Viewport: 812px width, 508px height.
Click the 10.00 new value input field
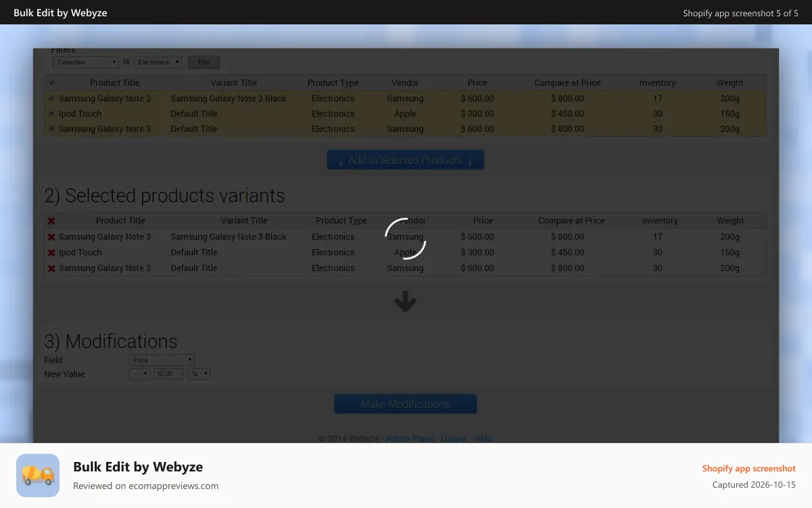pyautogui.click(x=168, y=373)
